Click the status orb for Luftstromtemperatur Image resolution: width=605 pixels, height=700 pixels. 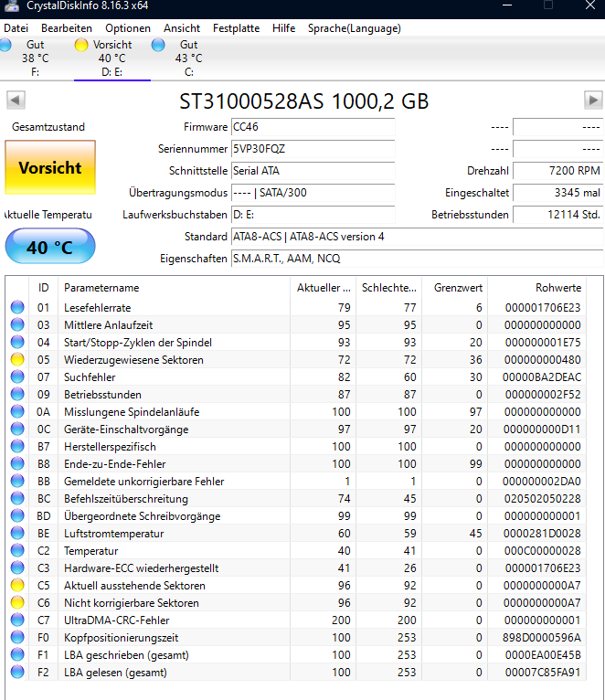tap(17, 533)
